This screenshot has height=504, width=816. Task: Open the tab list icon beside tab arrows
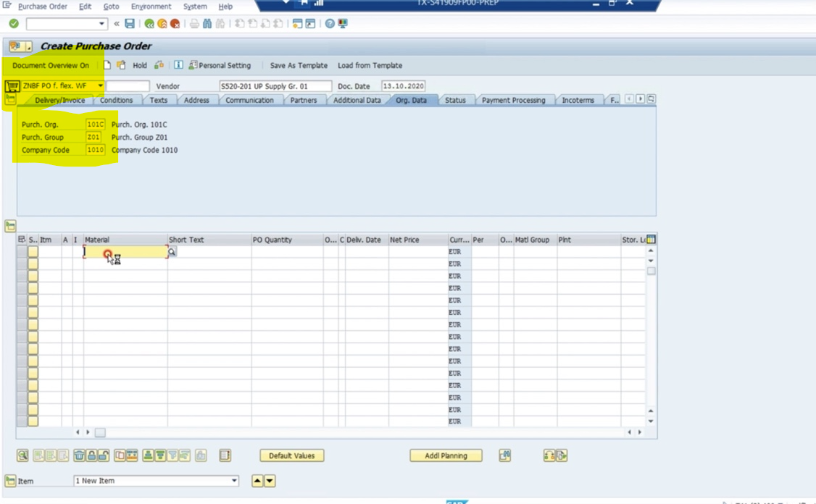651,98
